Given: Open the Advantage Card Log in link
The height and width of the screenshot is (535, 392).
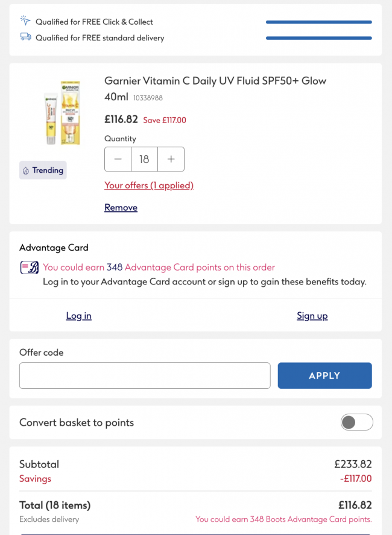Looking at the screenshot, I should (78, 316).
